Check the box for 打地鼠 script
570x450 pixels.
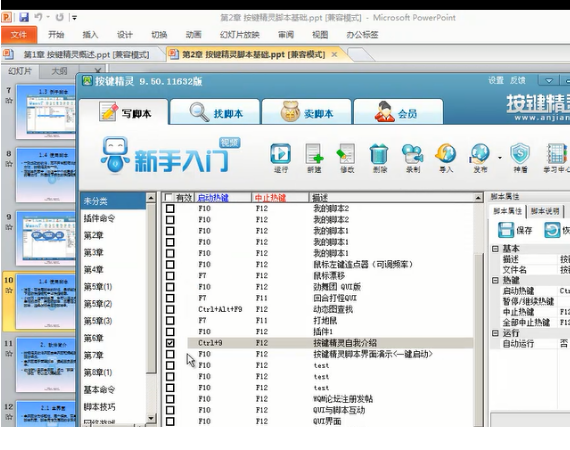point(170,321)
